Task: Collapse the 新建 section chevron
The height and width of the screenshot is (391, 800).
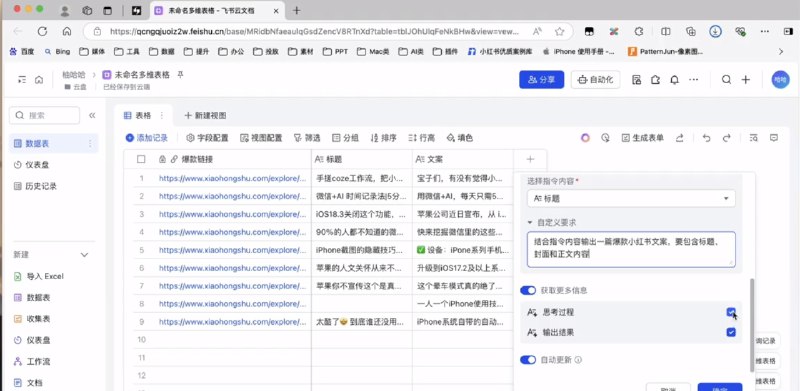Action: [x=85, y=255]
